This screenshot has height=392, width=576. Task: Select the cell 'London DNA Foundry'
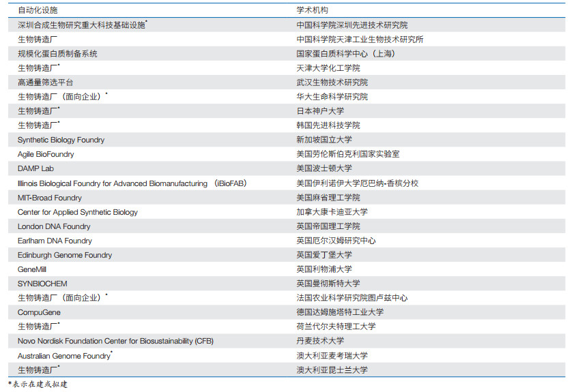(54, 226)
